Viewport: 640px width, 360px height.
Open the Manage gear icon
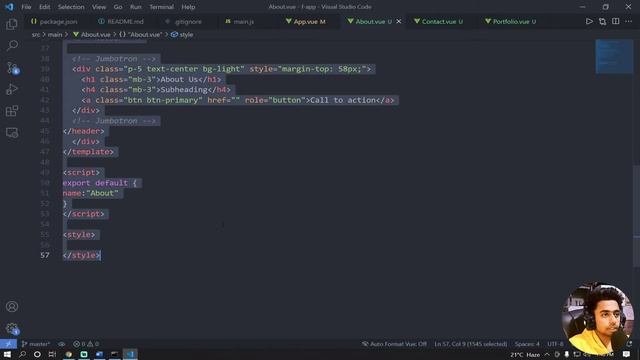pos(12,328)
